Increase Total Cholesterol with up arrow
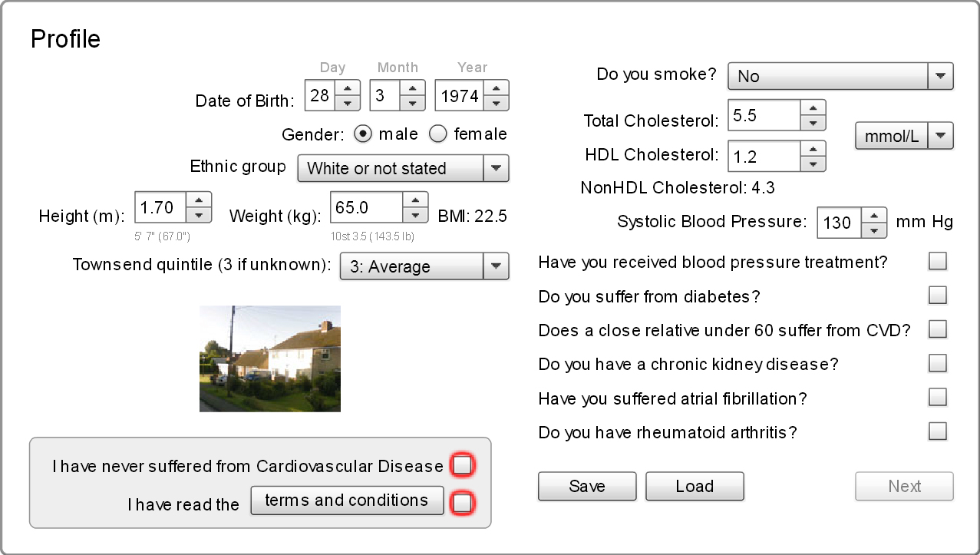Image resolution: width=980 pixels, height=555 pixels. tap(813, 107)
